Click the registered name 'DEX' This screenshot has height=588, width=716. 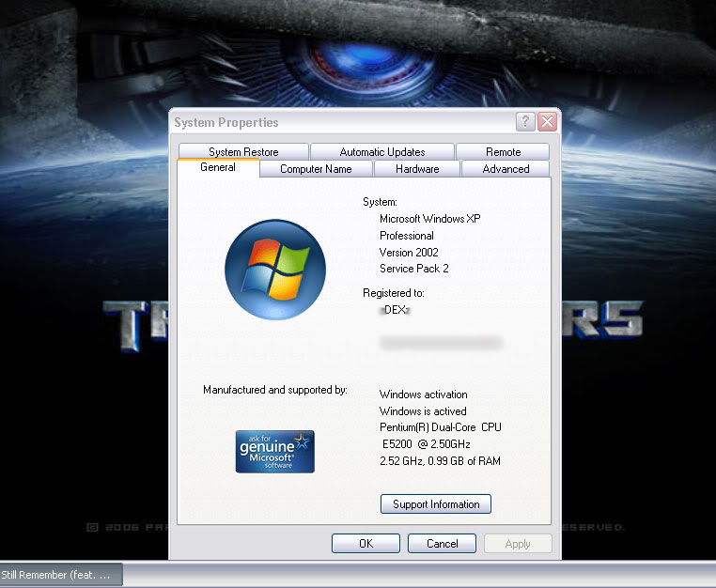[x=395, y=310]
